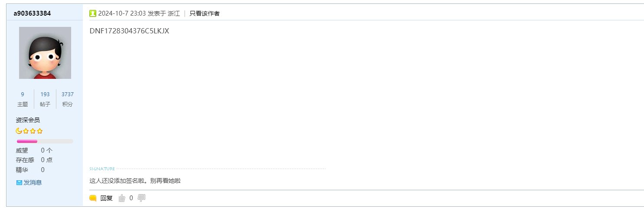Image resolution: width=644 pixels, height=208 pixels.
Task: Click the last star rank icon
Action: click(x=39, y=131)
